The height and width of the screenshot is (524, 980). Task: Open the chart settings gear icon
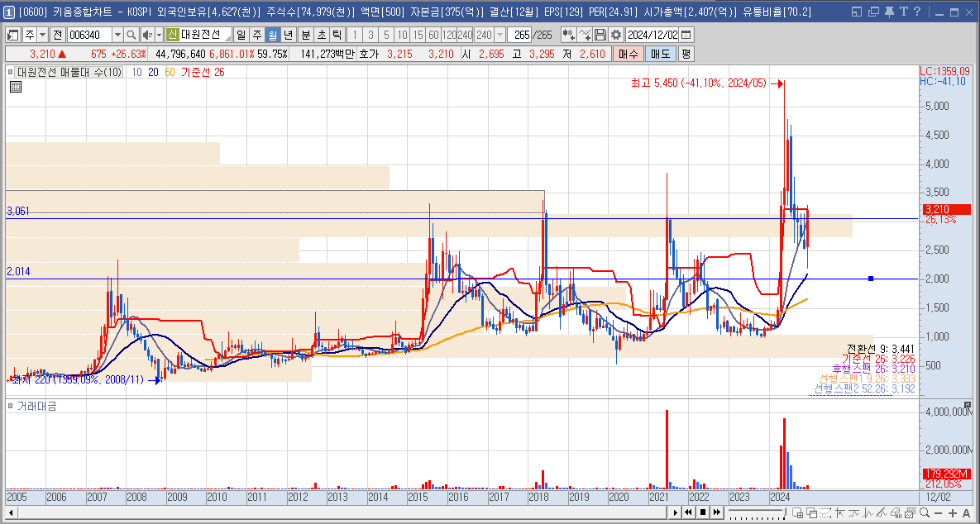616,35
